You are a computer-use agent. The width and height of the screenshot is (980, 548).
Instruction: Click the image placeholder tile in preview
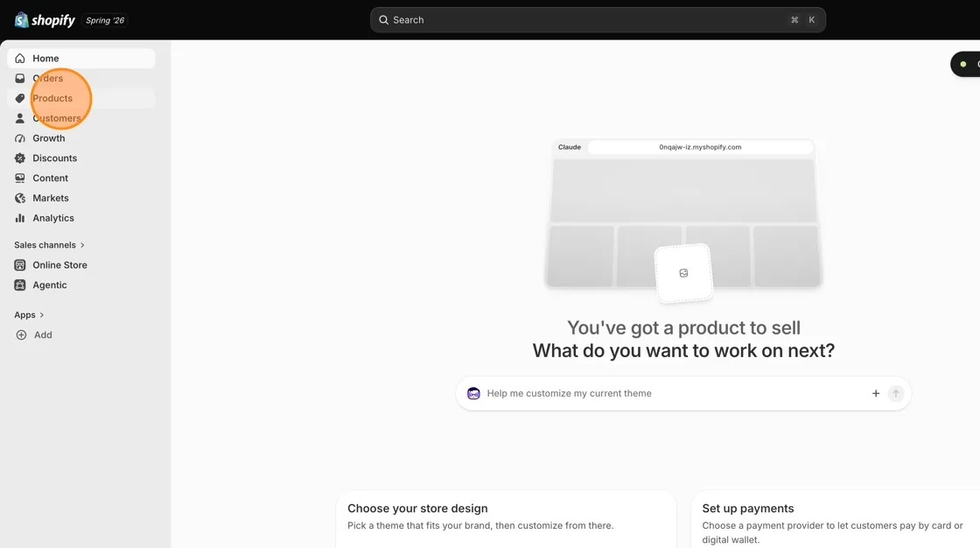tap(683, 273)
